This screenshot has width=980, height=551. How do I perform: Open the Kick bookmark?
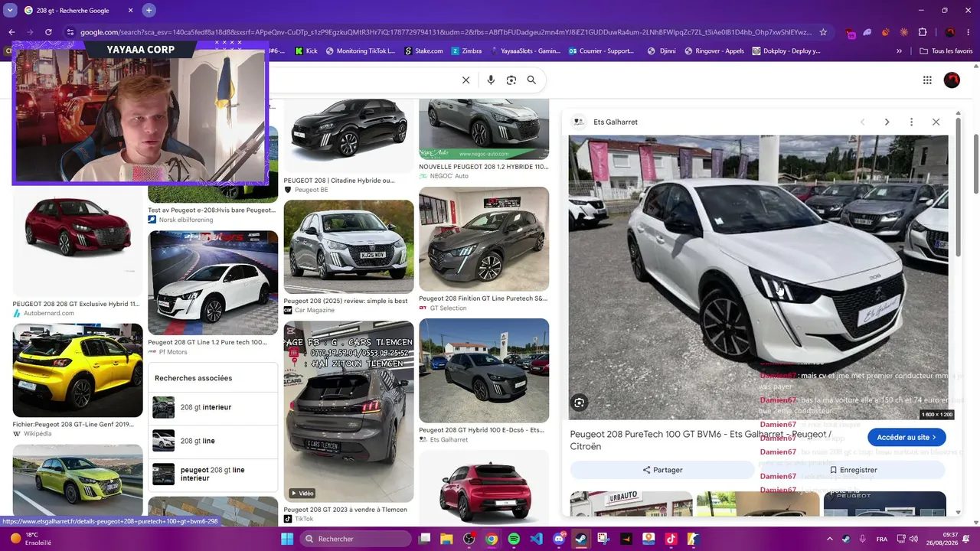(x=306, y=51)
